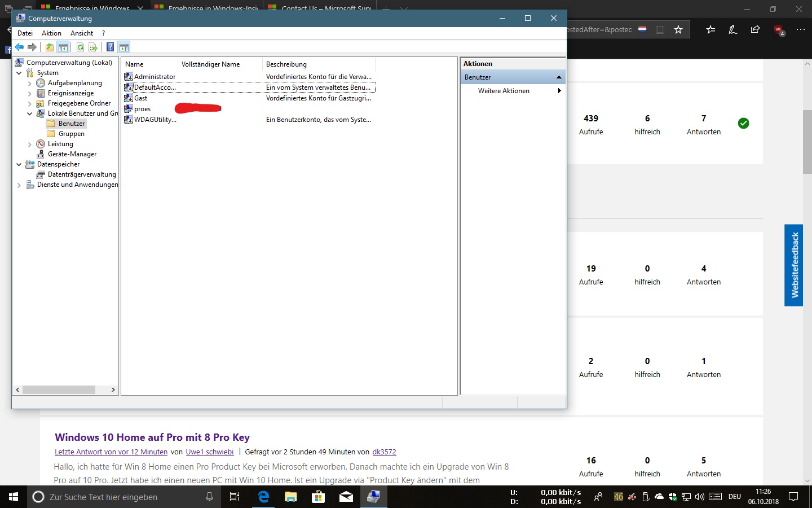This screenshot has width=812, height=508.
Task: Click the blue Help toolbar icon
Action: (x=111, y=47)
